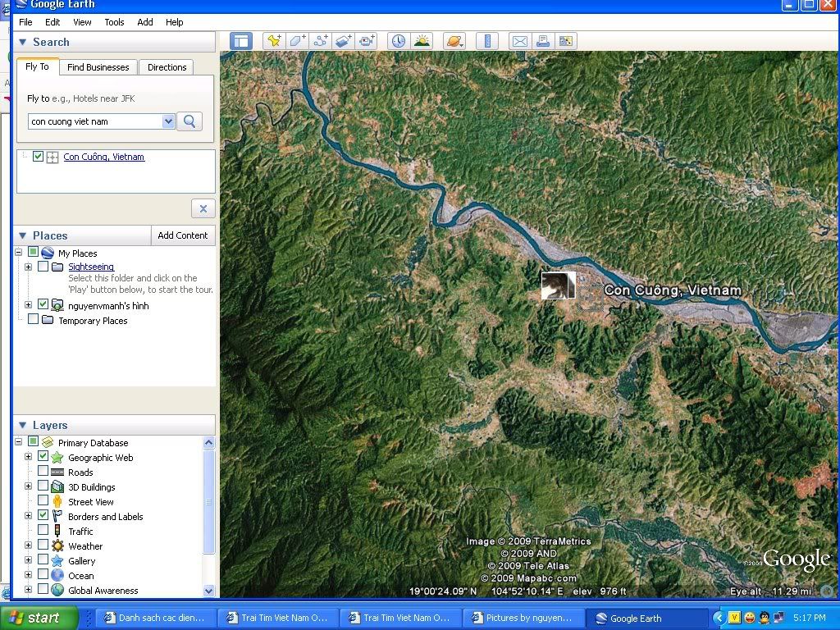Viewport: 840px width, 630px height.
Task: Collapse the My Places tree node
Action: [18, 252]
